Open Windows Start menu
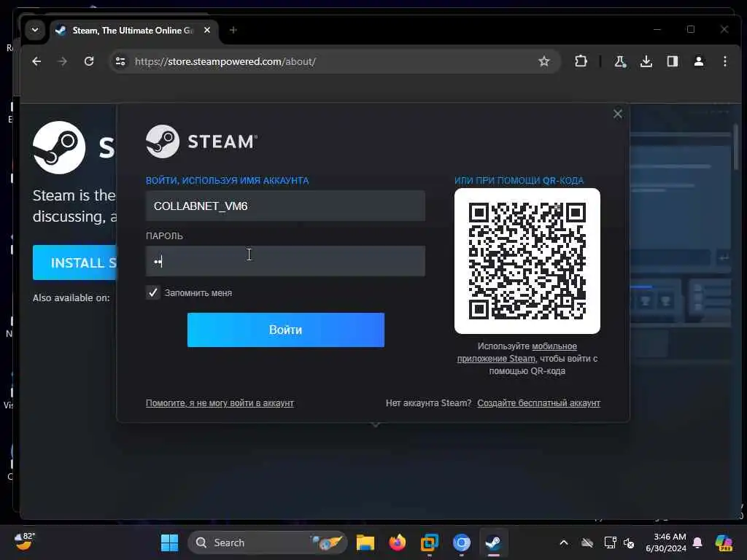Viewport: 747px width, 560px height. (x=169, y=542)
